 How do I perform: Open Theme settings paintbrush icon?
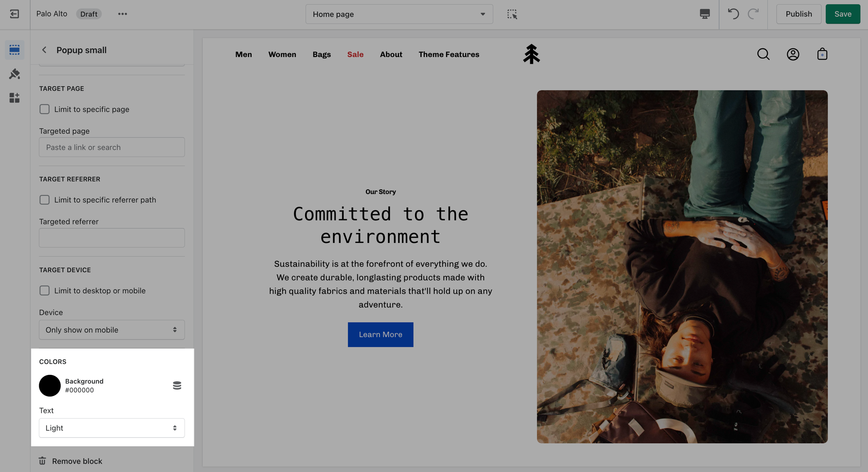(14, 74)
